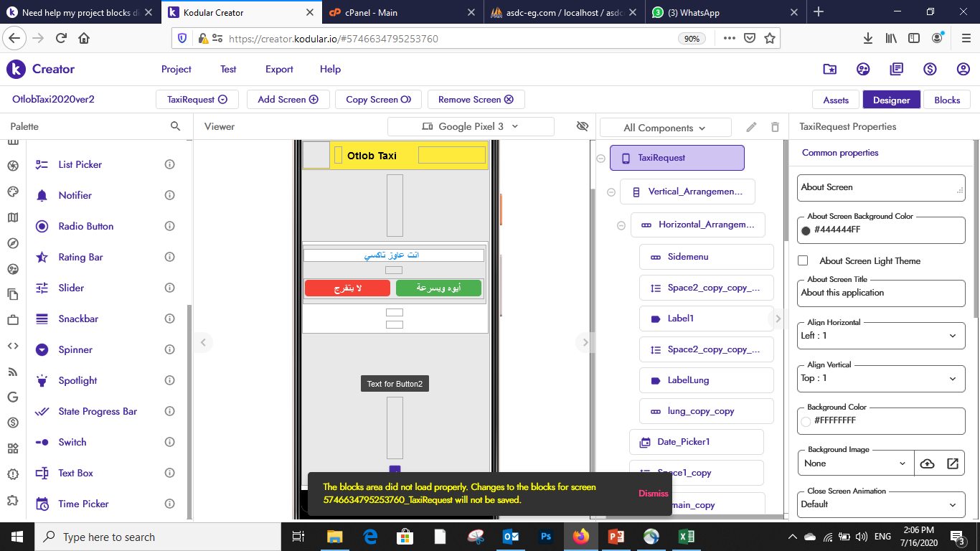
Task: Open the account profile icon in header
Action: coord(963,69)
